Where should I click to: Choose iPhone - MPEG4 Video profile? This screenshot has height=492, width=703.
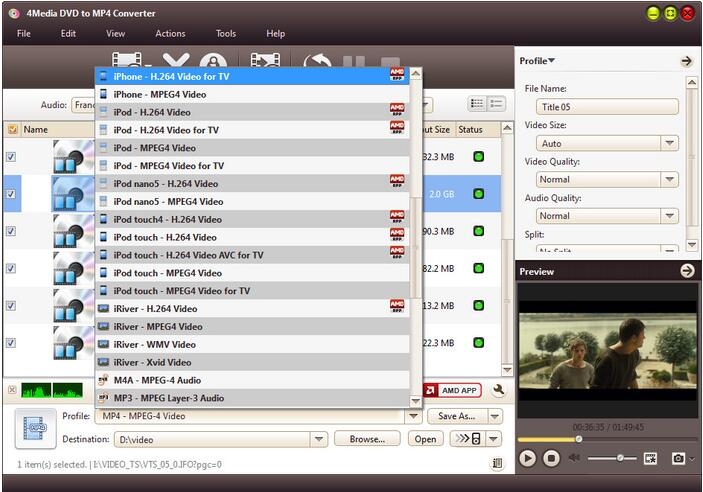coord(252,94)
